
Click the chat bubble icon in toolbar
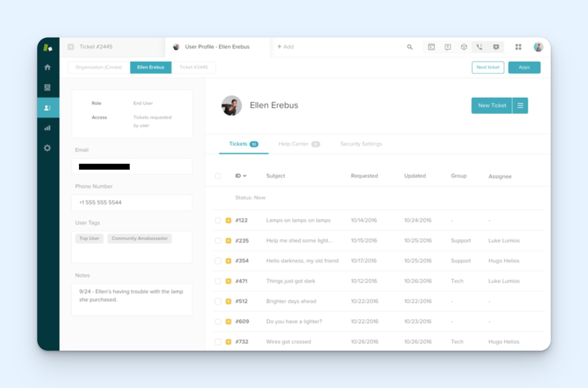[496, 47]
